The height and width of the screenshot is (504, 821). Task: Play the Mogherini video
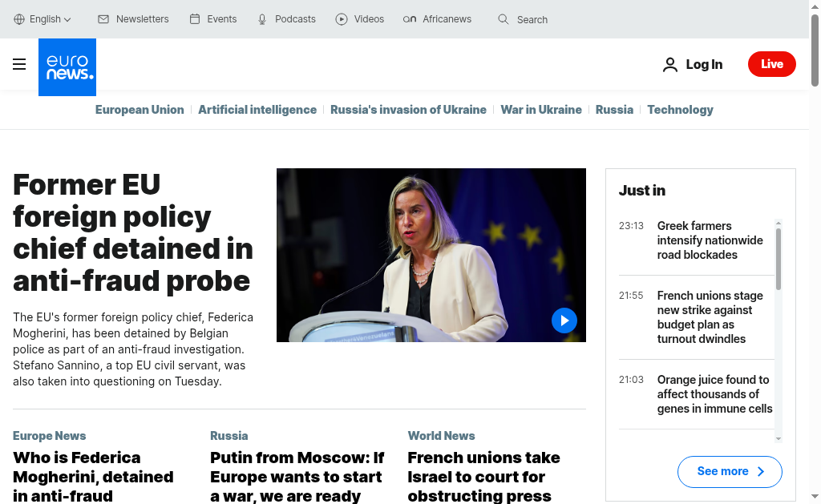point(564,321)
